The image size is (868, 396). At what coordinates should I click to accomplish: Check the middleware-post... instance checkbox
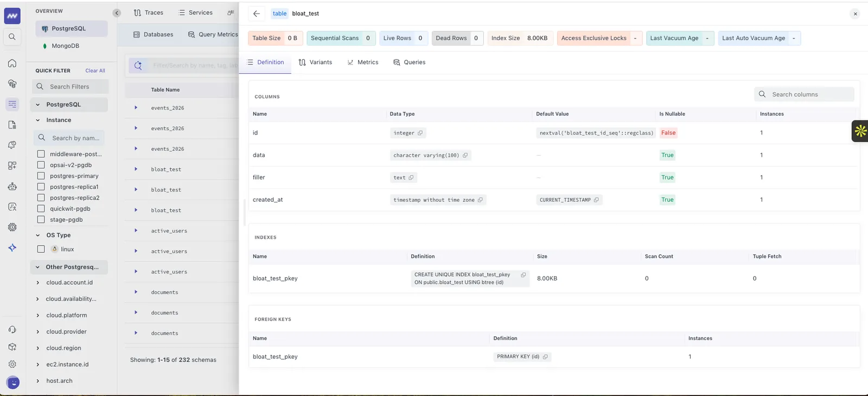point(41,154)
